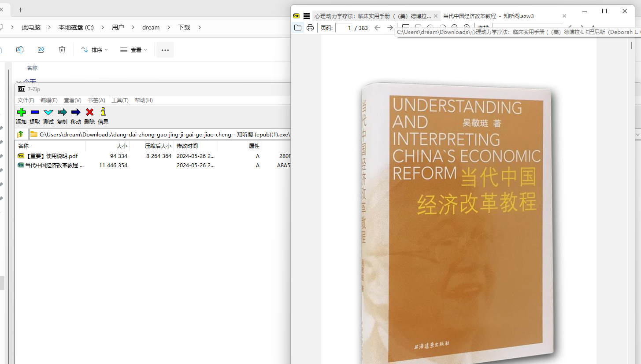Click the 7-Zip logo in title bar
641x364 pixels.
21,89
